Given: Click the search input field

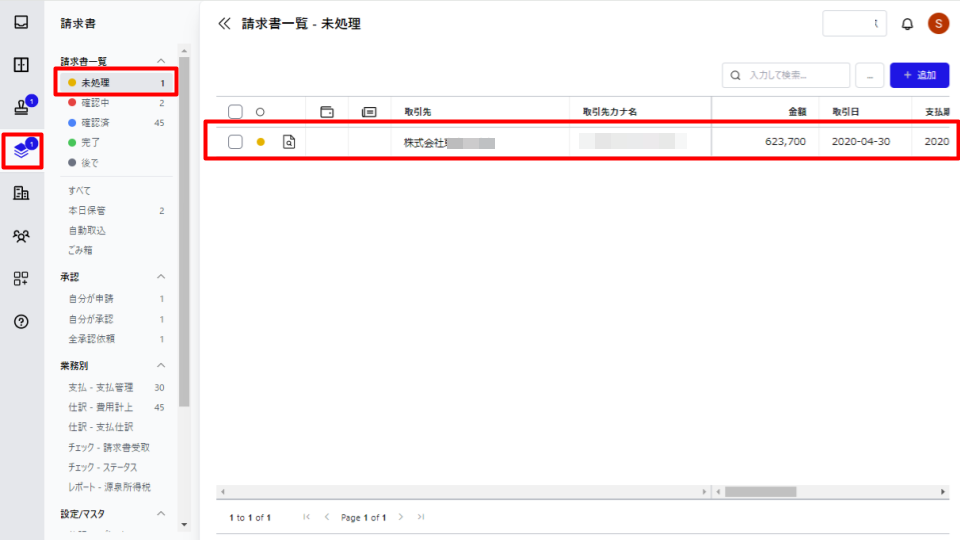Looking at the screenshot, I should click(786, 75).
